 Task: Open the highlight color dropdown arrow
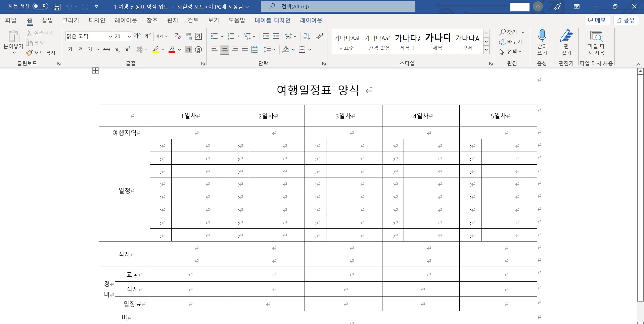coord(163,50)
